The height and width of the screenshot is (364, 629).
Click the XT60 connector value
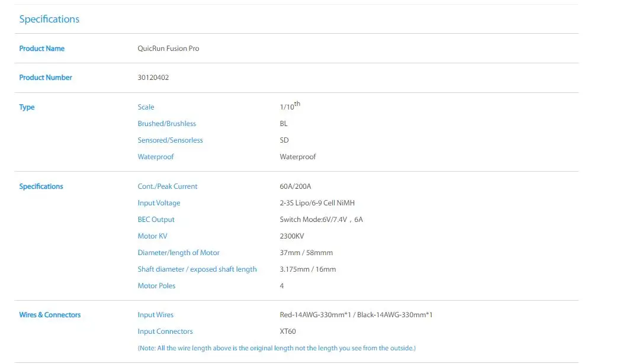tap(288, 331)
